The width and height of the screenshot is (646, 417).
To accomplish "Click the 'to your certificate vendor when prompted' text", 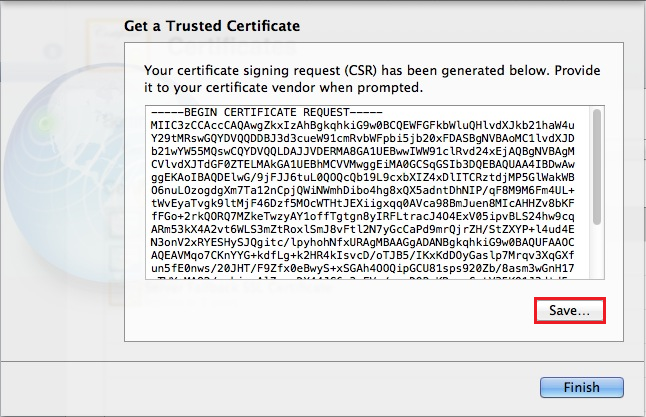I will 300,87.
